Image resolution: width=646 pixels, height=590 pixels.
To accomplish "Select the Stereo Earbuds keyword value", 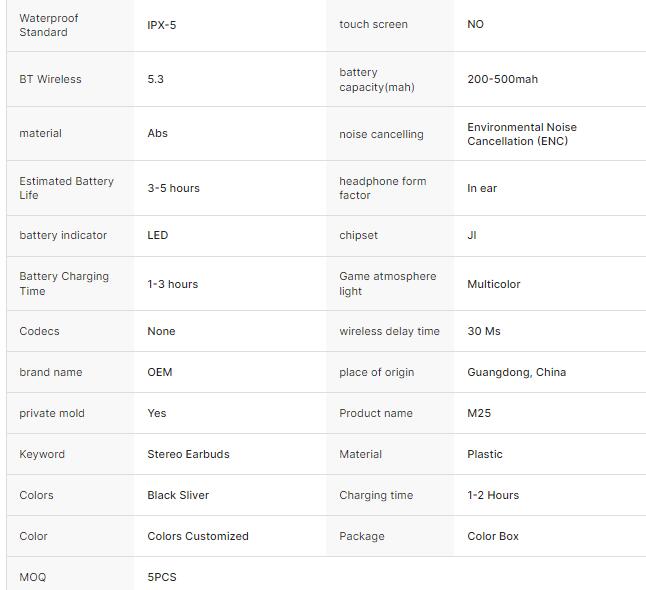I will pos(188,454).
